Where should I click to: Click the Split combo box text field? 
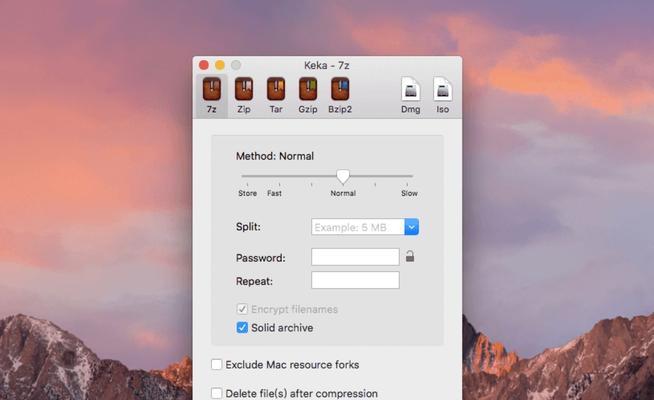click(358, 227)
